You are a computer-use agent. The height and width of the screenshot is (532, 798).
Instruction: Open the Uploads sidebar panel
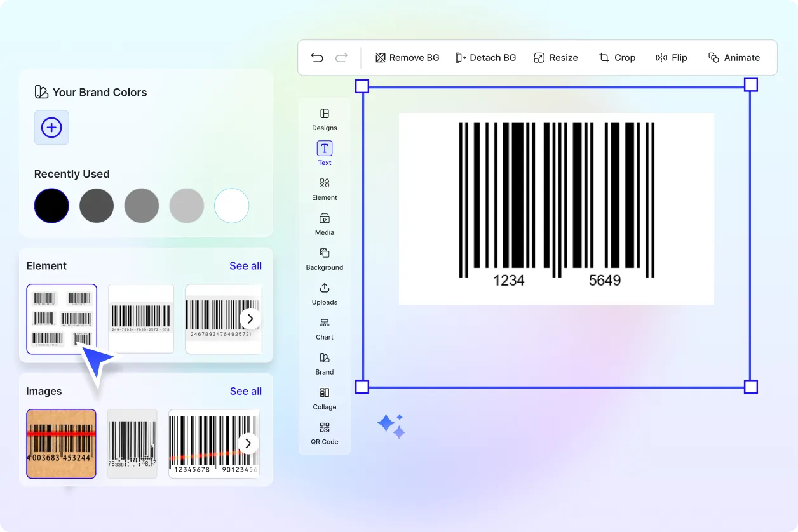(325, 293)
